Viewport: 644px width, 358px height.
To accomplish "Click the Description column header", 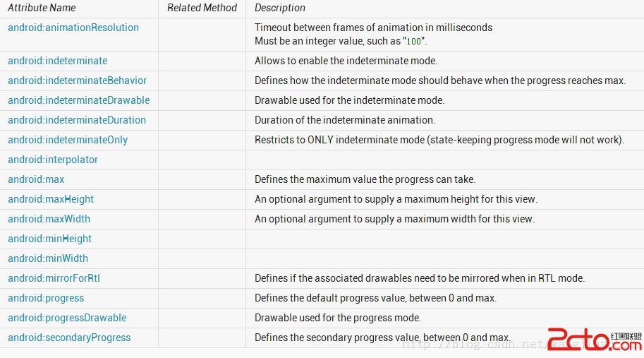I will click(x=280, y=8).
